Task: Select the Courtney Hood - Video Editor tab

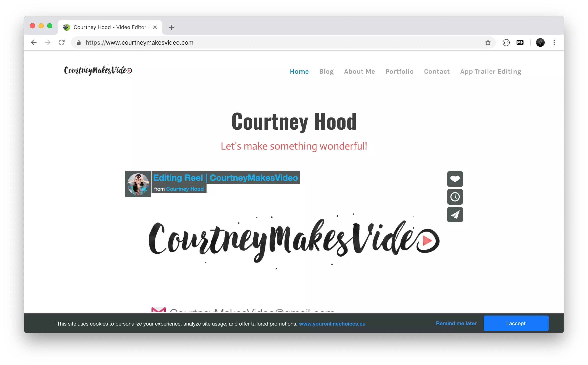Action: click(110, 27)
